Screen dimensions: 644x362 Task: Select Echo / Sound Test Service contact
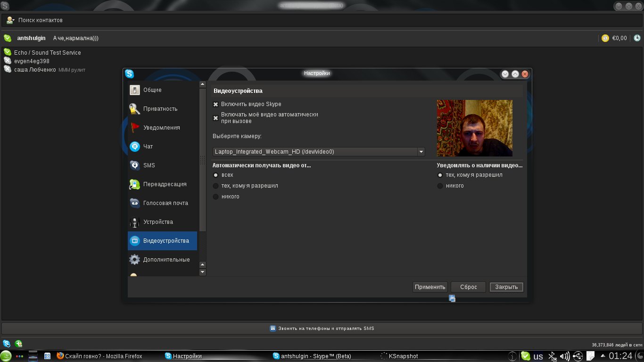pos(47,53)
